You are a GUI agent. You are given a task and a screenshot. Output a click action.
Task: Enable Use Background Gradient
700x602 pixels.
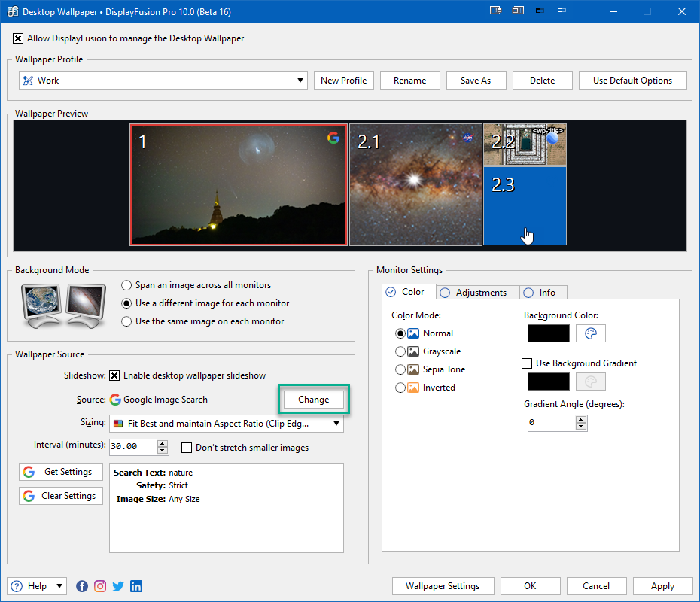(x=527, y=363)
